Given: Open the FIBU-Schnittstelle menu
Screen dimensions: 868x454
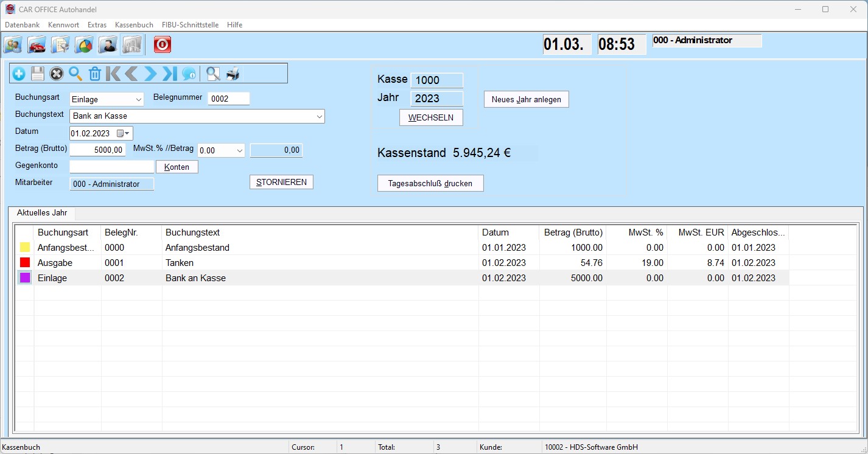Looking at the screenshot, I should [x=190, y=25].
